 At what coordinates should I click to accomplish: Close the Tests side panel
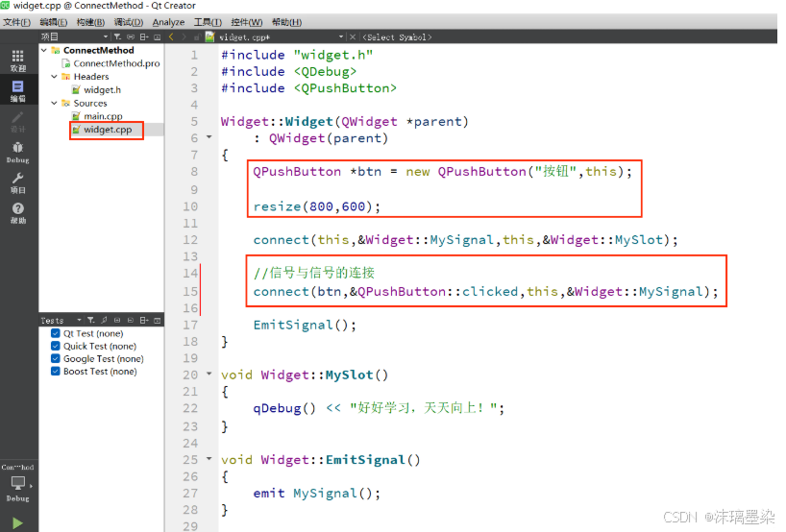point(157,320)
